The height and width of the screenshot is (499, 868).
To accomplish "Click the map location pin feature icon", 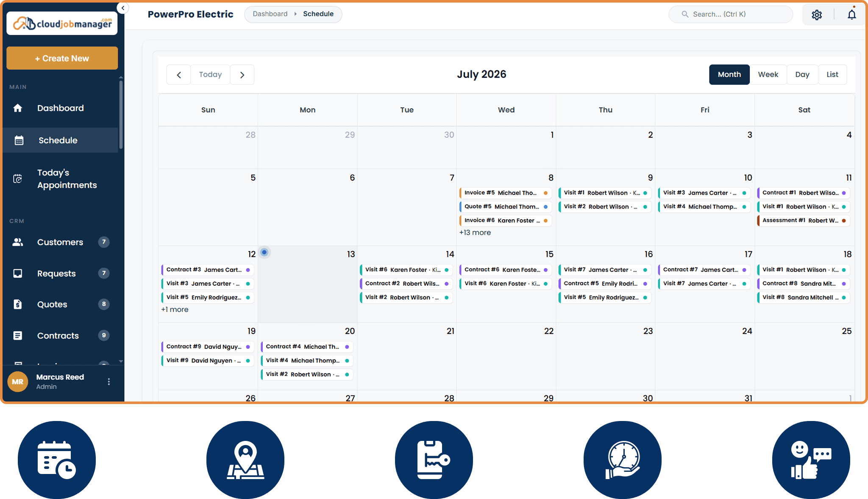I will pos(245,460).
